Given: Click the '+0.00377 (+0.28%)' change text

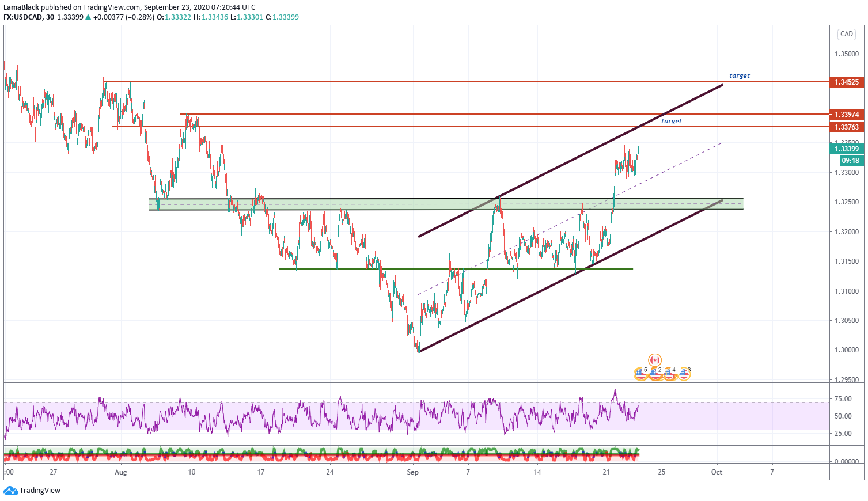Looking at the screenshot, I should (123, 17).
